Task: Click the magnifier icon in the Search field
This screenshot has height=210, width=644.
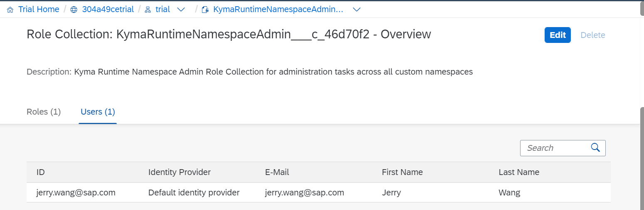Action: point(595,147)
